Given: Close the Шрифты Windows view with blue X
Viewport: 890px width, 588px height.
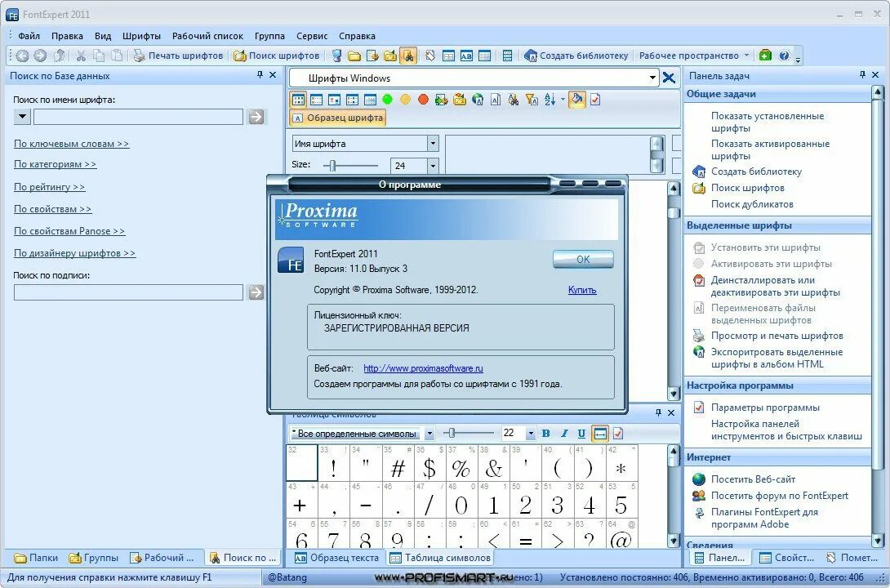Looking at the screenshot, I should [x=670, y=78].
